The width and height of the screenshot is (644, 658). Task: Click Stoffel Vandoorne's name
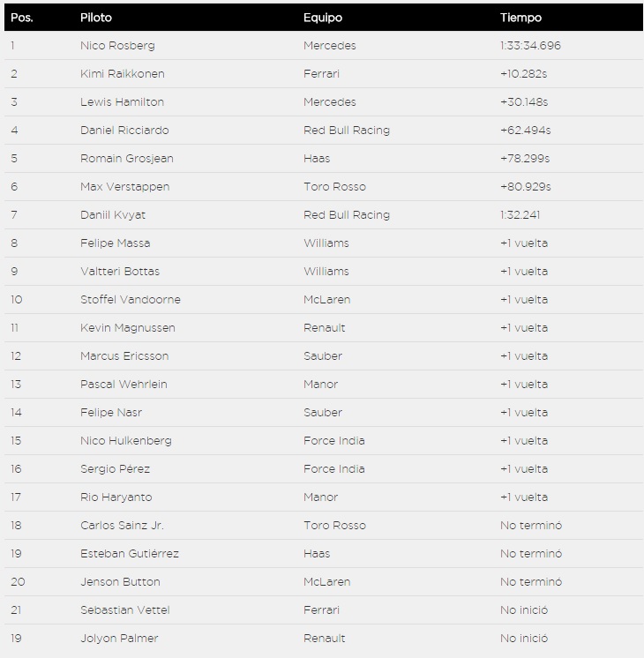[130, 300]
